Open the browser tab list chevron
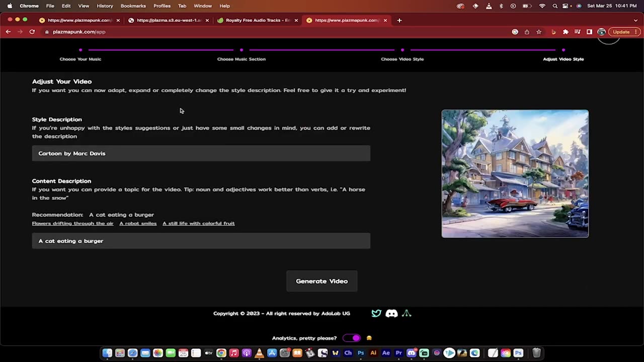Image resolution: width=644 pixels, height=362 pixels. coord(635,20)
